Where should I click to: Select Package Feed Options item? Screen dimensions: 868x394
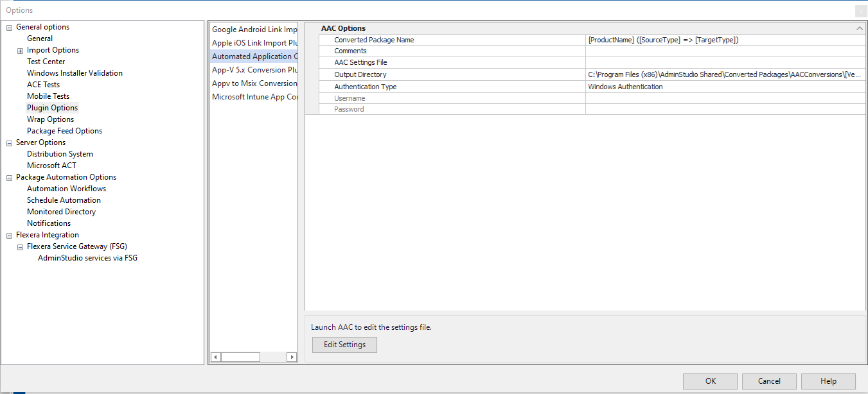64,131
